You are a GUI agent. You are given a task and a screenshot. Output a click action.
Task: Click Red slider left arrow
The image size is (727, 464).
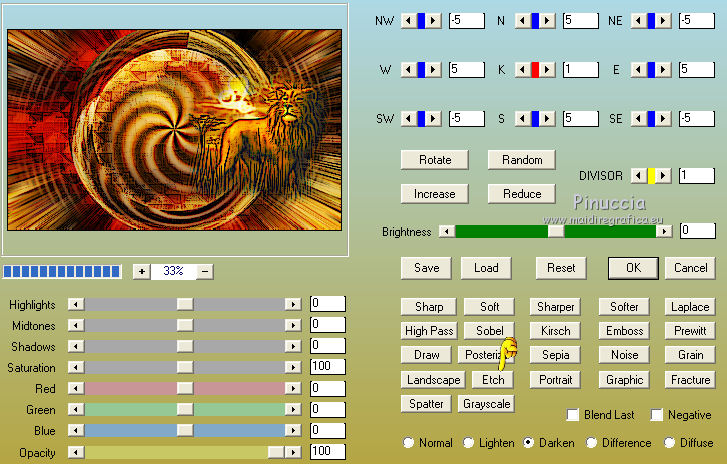(x=76, y=388)
